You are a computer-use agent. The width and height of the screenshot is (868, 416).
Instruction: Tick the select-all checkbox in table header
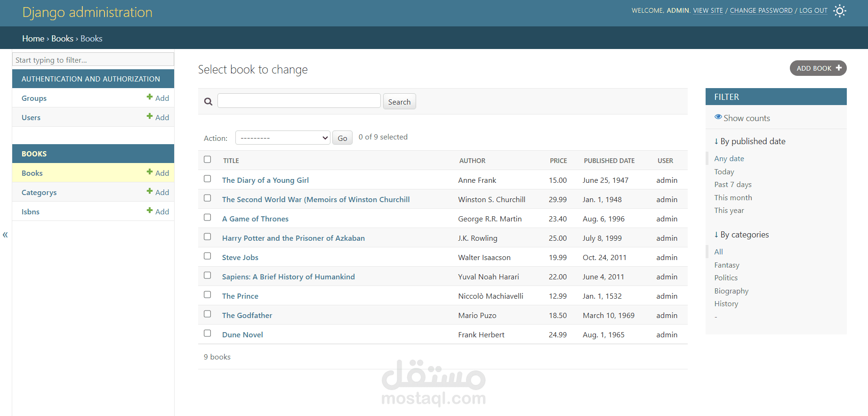pyautogui.click(x=207, y=159)
